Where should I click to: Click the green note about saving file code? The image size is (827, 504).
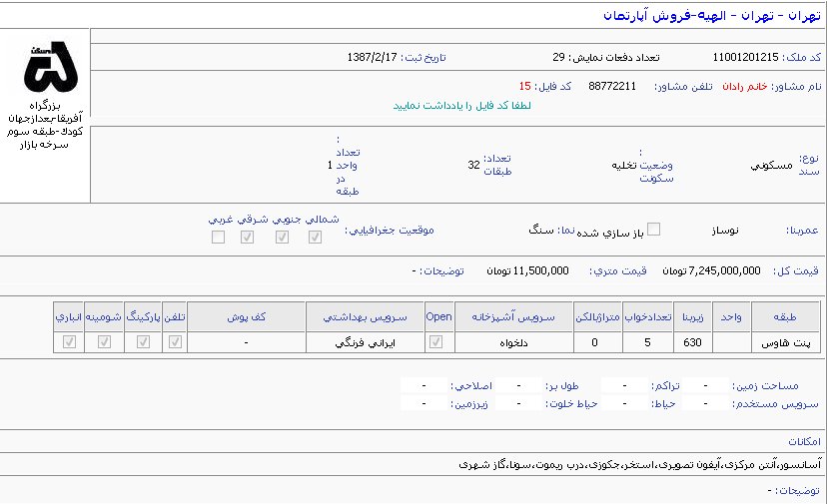(x=461, y=105)
